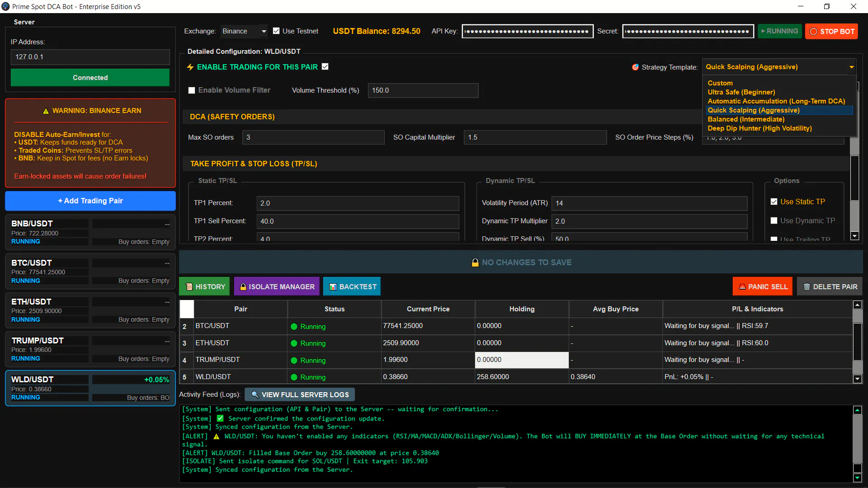Click the Running play arrow icon
The height and width of the screenshot is (488, 868).
pyautogui.click(x=763, y=31)
